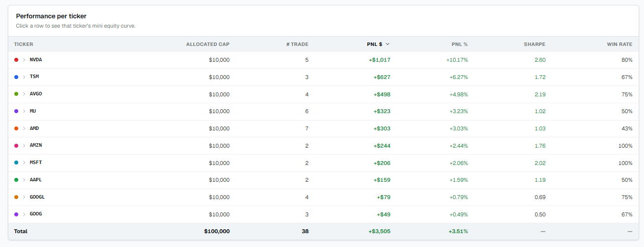This screenshot has height=247, width=644.
Task: Expand the MSFT row chevron
Action: pos(24,163)
